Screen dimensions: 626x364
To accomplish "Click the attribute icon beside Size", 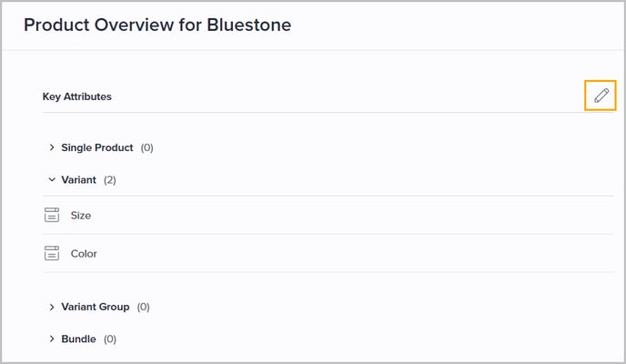I will [x=52, y=216].
